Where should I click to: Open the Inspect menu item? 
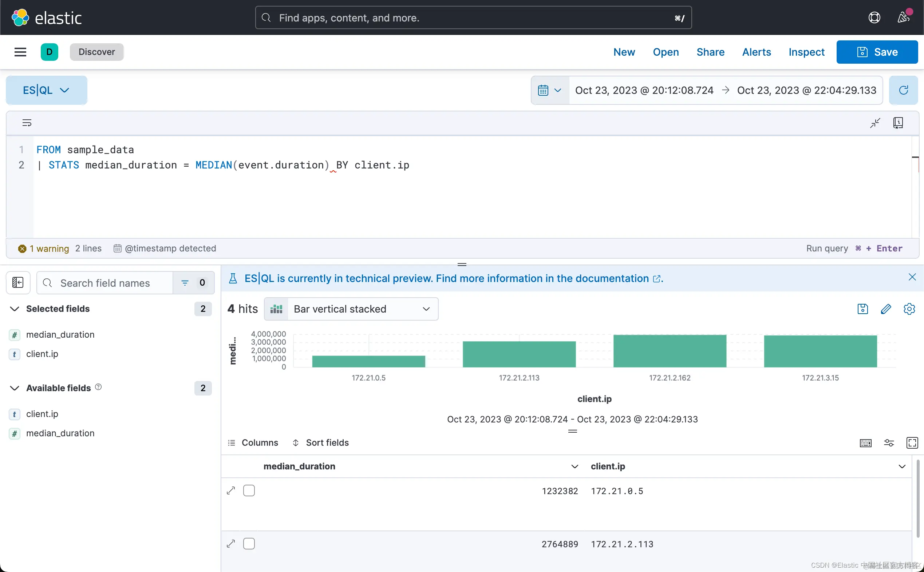pyautogui.click(x=806, y=52)
